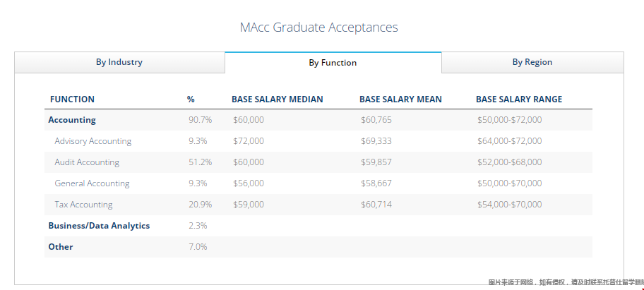Open the By Region tab
The image size is (644, 290).
532,62
